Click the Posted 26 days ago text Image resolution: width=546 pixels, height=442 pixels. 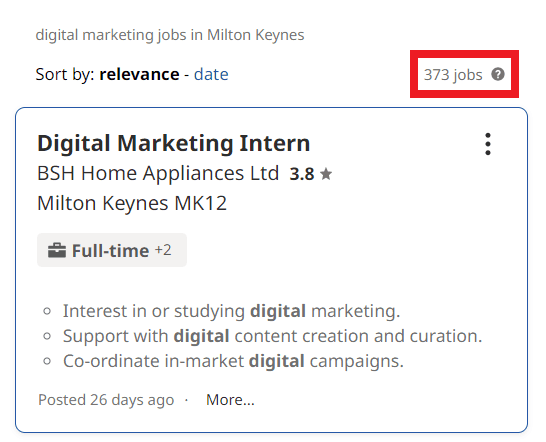coord(106,400)
